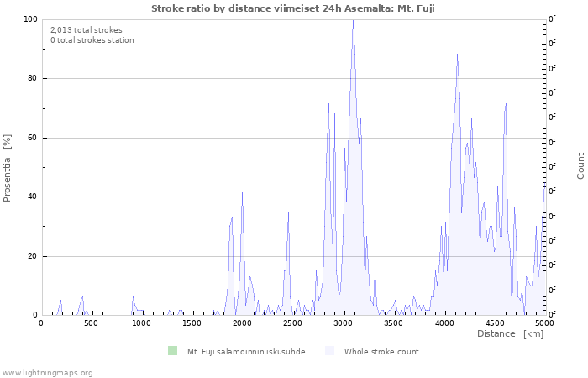
Task: Toggle the 'Whole stroke count' legend label
Action: point(381,351)
